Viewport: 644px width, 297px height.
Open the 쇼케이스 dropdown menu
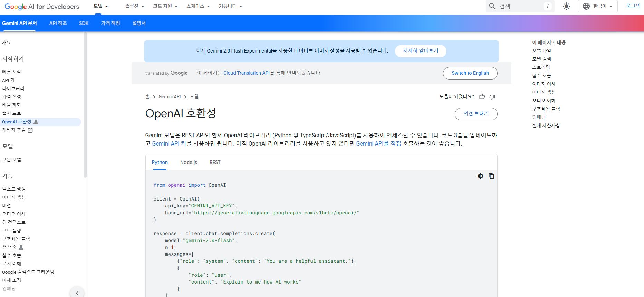click(198, 6)
